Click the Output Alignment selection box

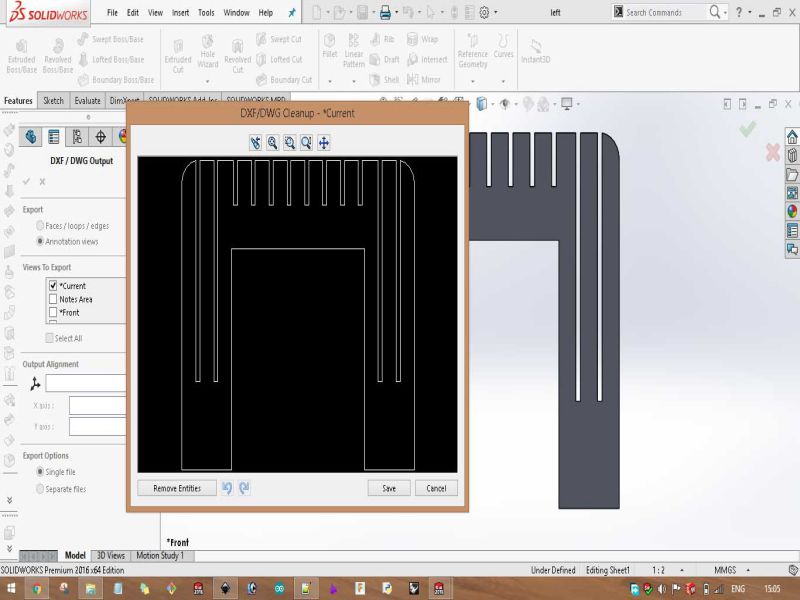[x=86, y=383]
